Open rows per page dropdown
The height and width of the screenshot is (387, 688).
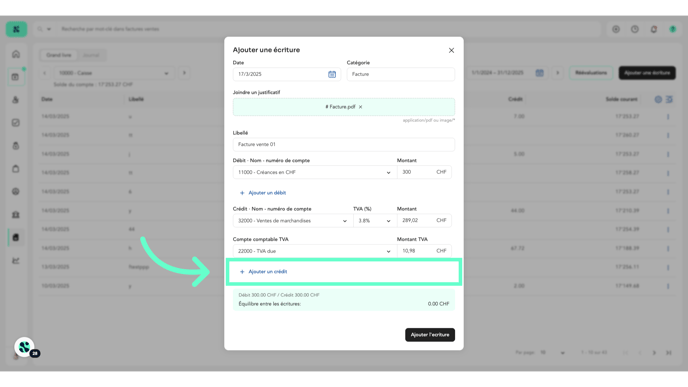pos(552,353)
